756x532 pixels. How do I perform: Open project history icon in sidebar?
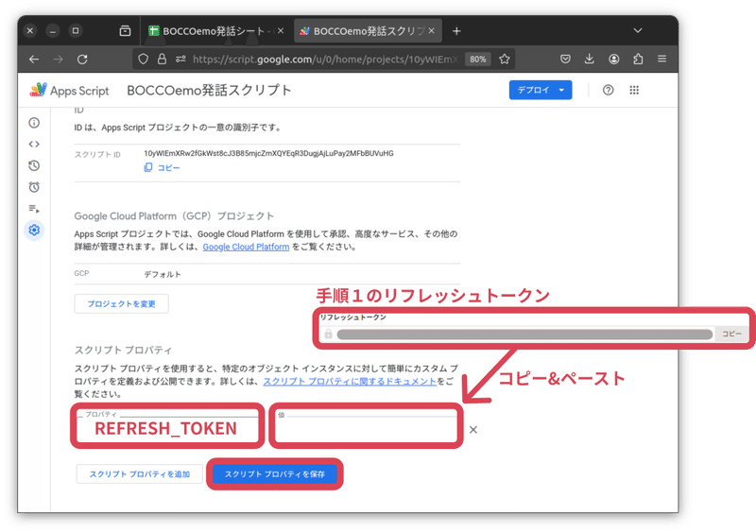34,165
